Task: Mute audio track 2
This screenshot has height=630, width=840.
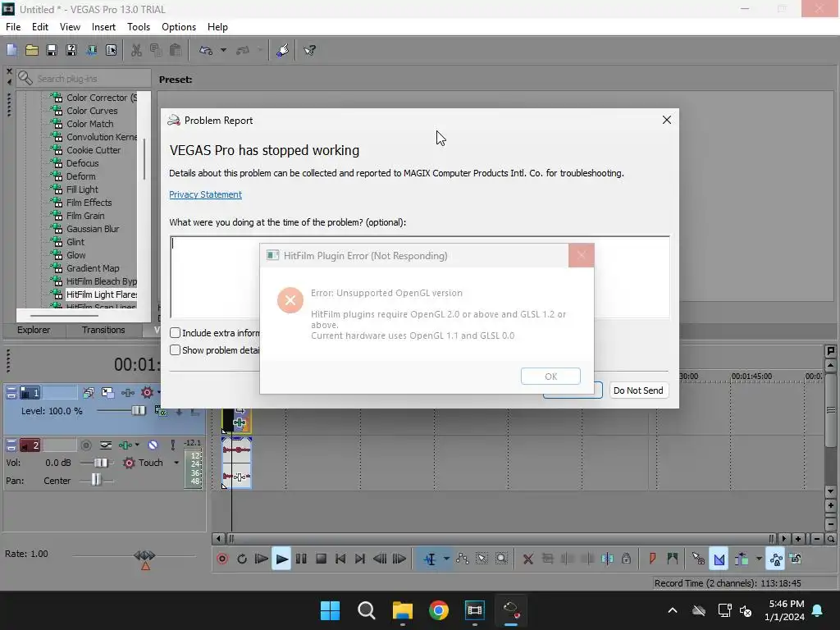Action: [153, 445]
